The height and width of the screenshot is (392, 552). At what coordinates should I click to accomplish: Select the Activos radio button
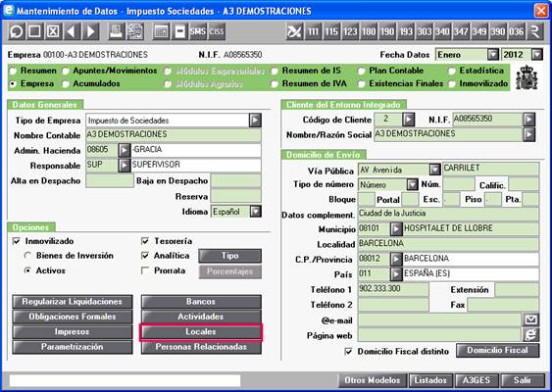27,270
